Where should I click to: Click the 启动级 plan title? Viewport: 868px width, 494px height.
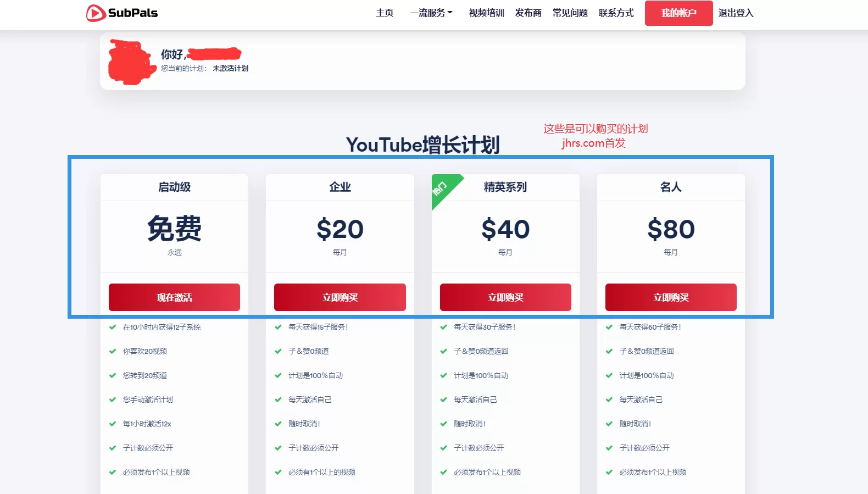click(x=174, y=187)
